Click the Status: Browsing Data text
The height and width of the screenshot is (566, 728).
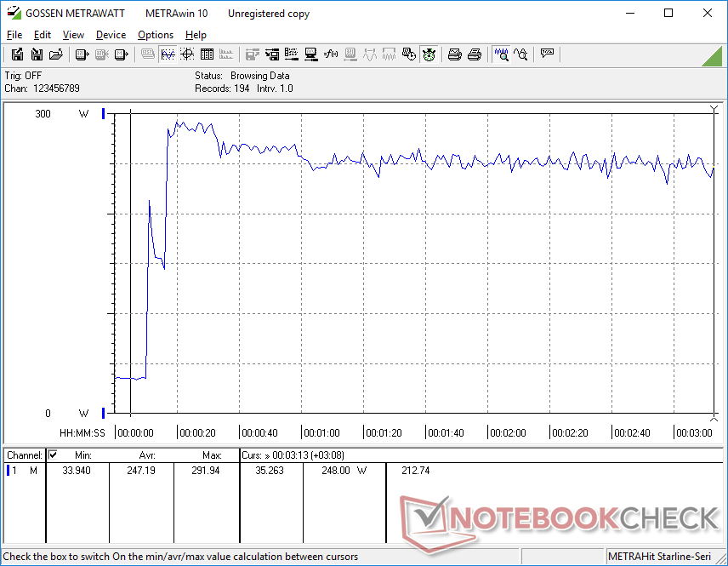[x=242, y=75]
